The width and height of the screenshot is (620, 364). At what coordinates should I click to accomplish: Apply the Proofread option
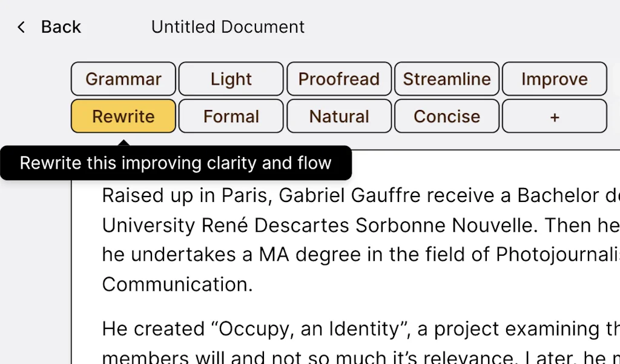click(x=338, y=79)
